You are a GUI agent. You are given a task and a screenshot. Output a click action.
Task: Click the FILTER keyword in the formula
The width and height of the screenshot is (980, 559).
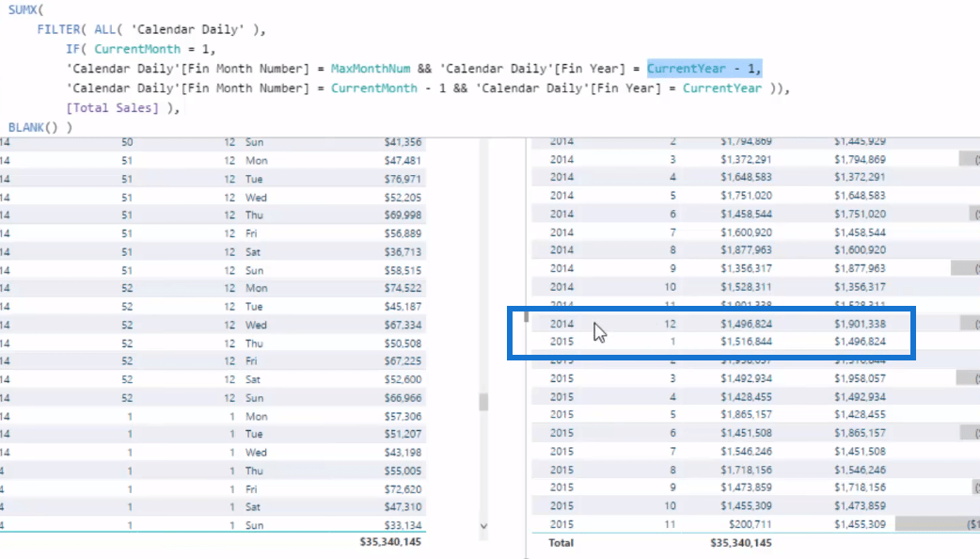(58, 29)
